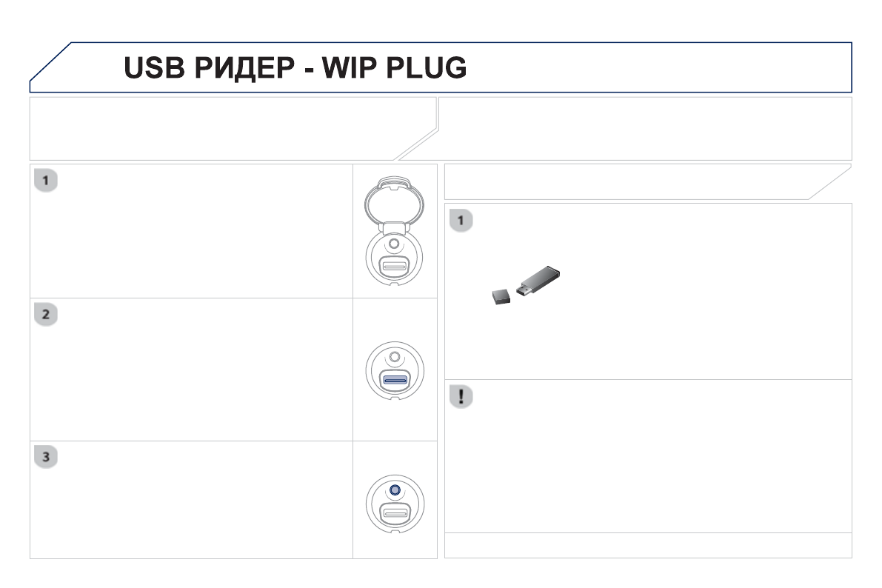This screenshot has width=882, height=588.
Task: Click the unhighlighted aux jack in step 2 illustration
Action: [x=395, y=358]
